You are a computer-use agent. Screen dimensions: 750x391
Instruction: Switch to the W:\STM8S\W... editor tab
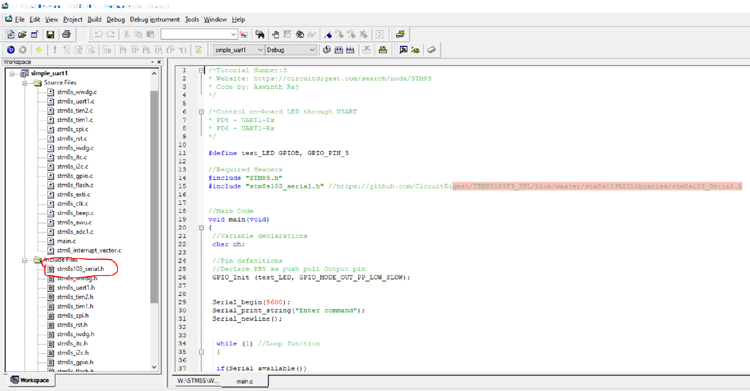tap(198, 381)
